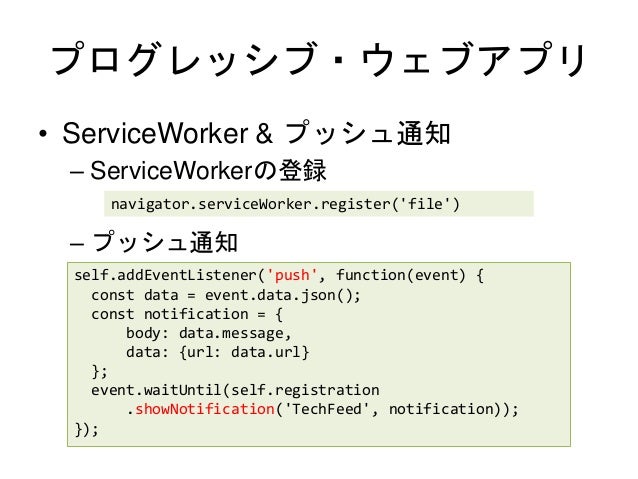Click the 'TechFeed' string in code
This screenshot has height=479, width=638.
tap(328, 409)
